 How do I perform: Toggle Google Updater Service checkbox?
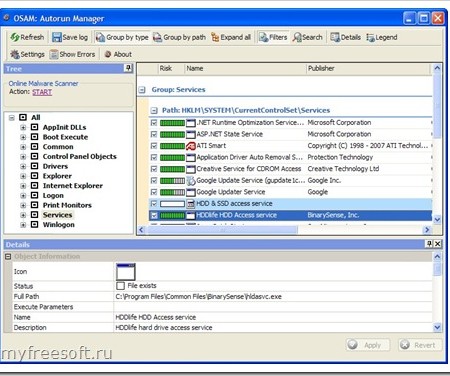(x=154, y=192)
